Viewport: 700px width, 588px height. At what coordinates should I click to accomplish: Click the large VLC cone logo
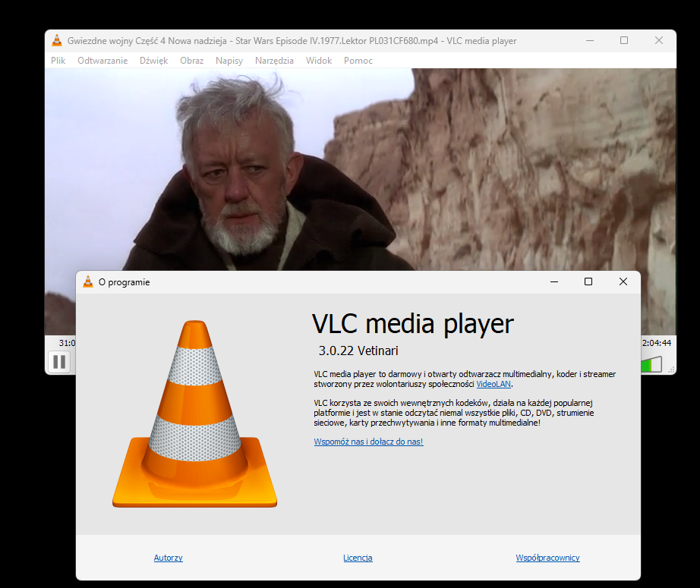point(194,414)
